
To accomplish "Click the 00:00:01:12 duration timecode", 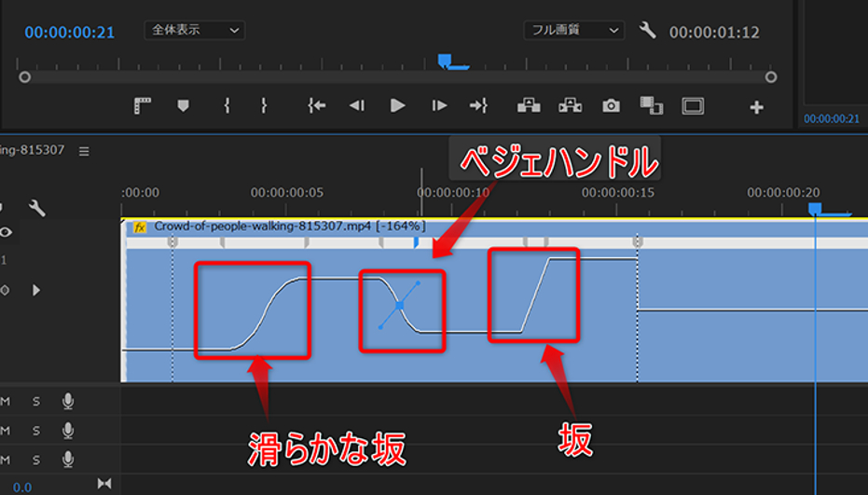I will (714, 32).
